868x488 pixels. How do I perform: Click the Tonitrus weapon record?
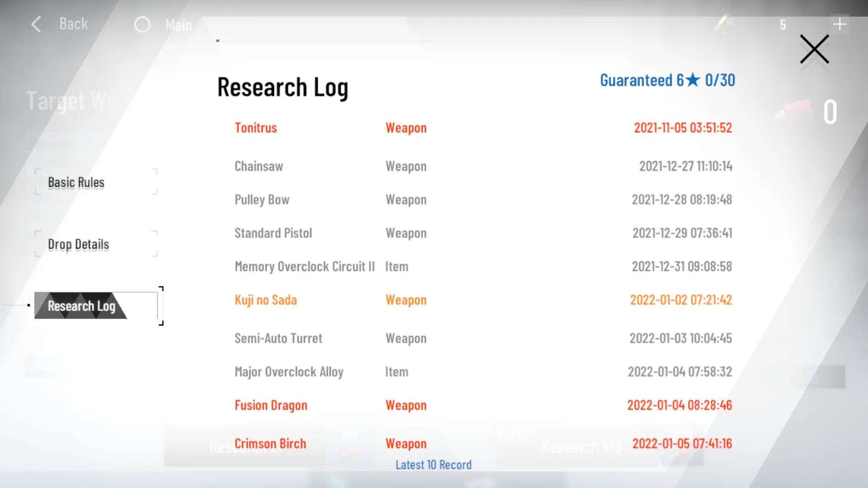tap(255, 128)
